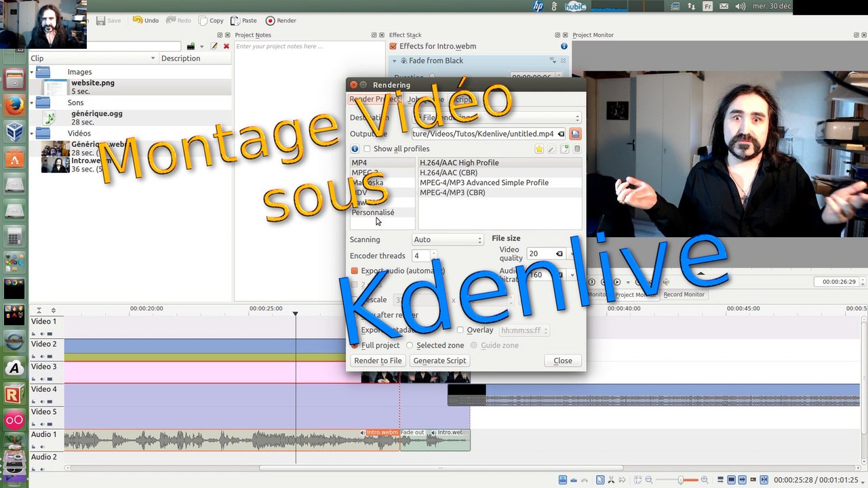
Task: Enable the Overlay checkbox
Action: point(460,330)
